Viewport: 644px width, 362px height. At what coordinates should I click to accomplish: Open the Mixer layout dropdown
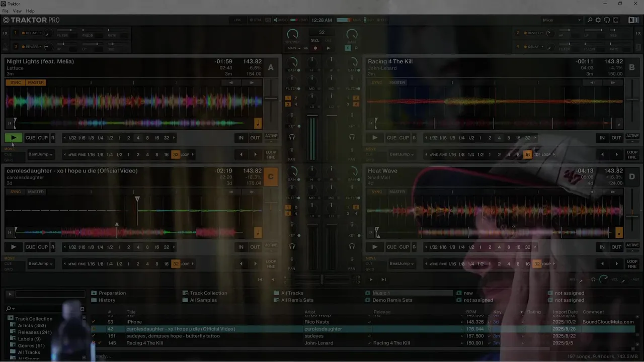561,20
